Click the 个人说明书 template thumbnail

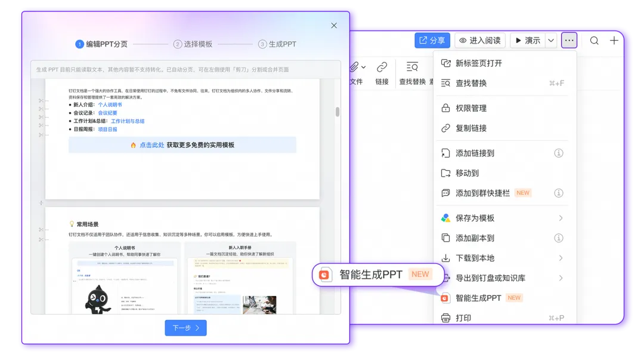(x=125, y=278)
